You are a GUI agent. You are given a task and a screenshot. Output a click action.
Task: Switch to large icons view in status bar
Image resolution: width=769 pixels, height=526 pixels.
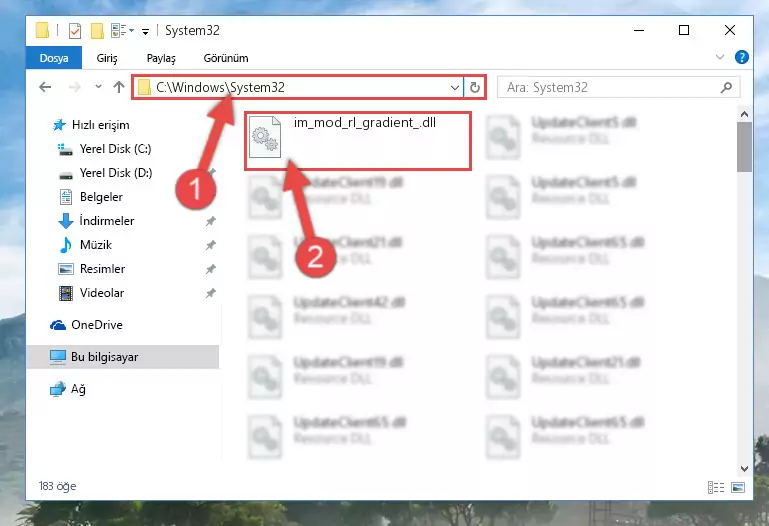[738, 487]
